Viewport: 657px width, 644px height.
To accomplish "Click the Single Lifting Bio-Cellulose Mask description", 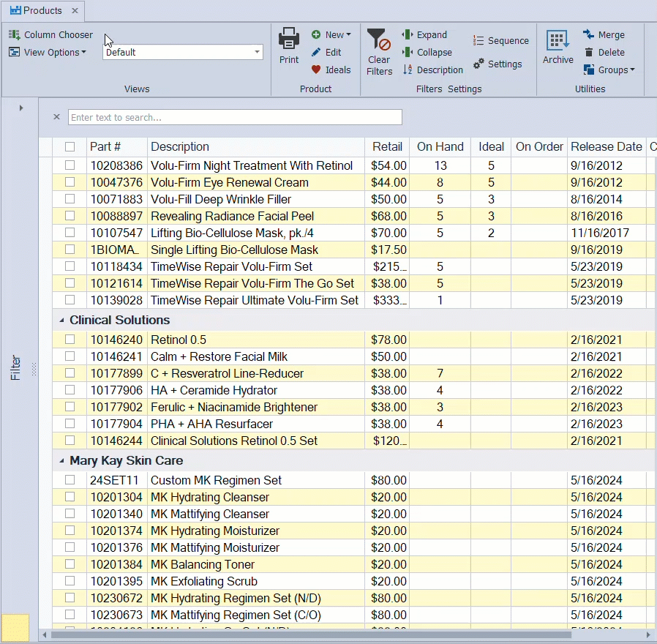I will pyautogui.click(x=234, y=250).
